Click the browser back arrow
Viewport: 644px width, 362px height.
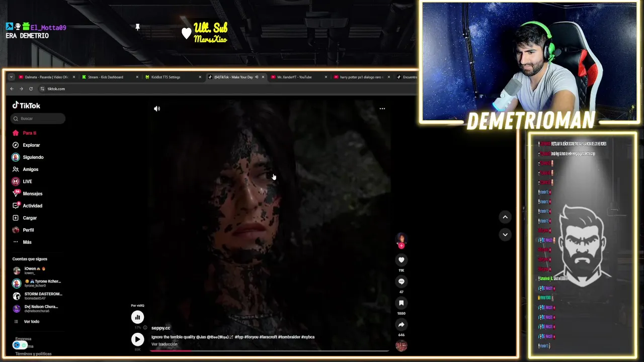tap(12, 89)
